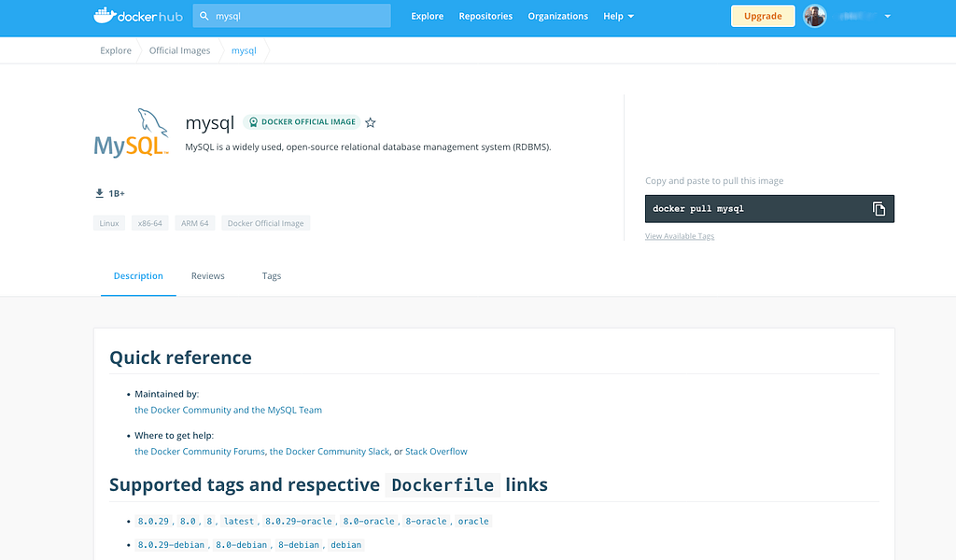This screenshot has height=560, width=956.
Task: Click the mysql breadcrumb
Action: coord(244,50)
